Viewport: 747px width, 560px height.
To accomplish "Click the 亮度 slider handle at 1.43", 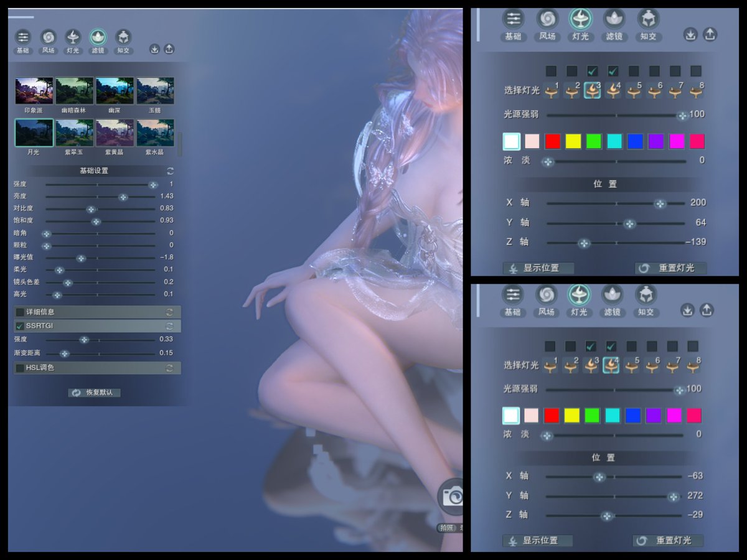I will tap(123, 197).
